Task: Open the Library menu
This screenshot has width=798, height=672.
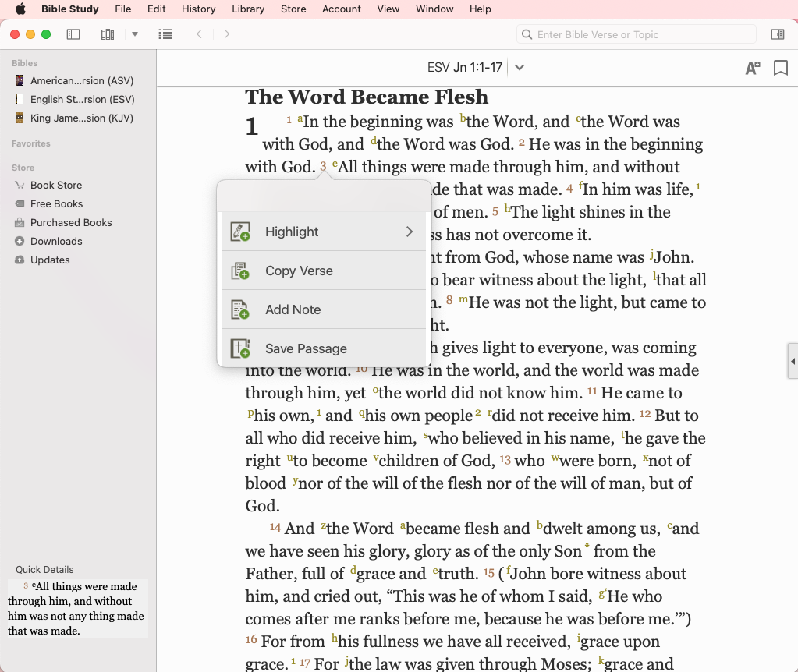Action: point(248,9)
